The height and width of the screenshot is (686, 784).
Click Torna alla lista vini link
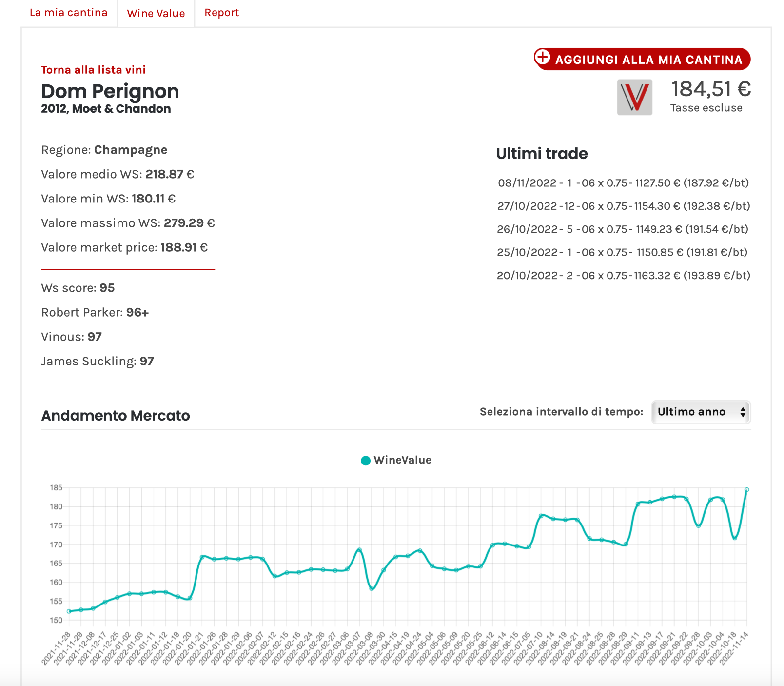pos(93,70)
